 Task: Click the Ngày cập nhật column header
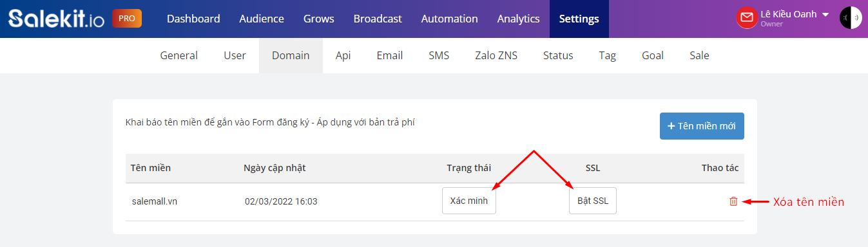[x=275, y=168]
